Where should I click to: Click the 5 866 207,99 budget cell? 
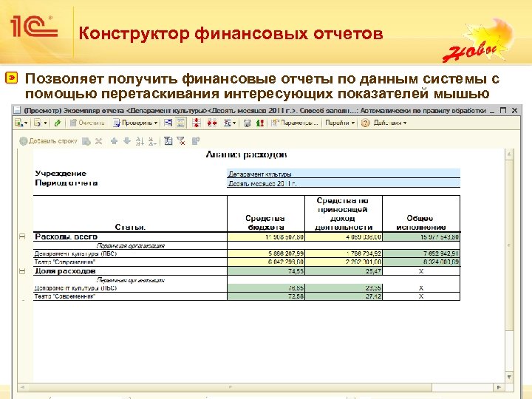(x=266, y=253)
